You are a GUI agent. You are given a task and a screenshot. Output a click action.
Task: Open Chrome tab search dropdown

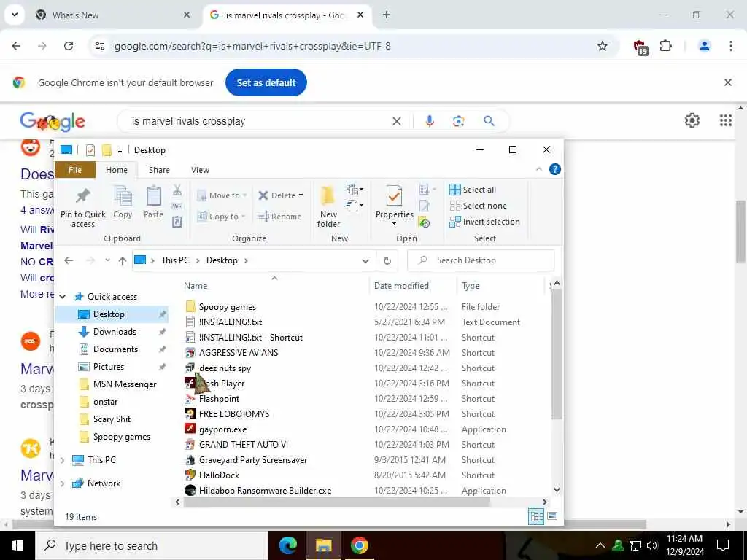15,15
